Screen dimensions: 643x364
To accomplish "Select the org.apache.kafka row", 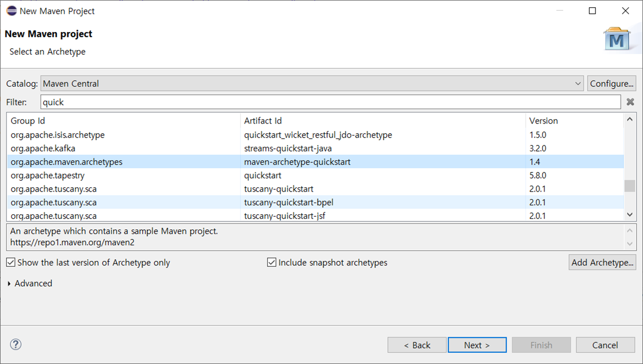I will click(x=315, y=148).
